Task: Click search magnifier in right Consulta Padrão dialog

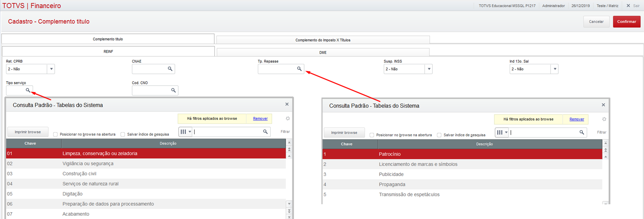Action: 582,133
